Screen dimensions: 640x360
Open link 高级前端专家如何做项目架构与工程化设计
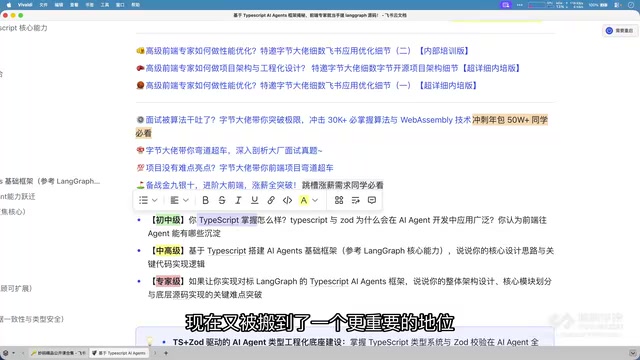(333, 68)
